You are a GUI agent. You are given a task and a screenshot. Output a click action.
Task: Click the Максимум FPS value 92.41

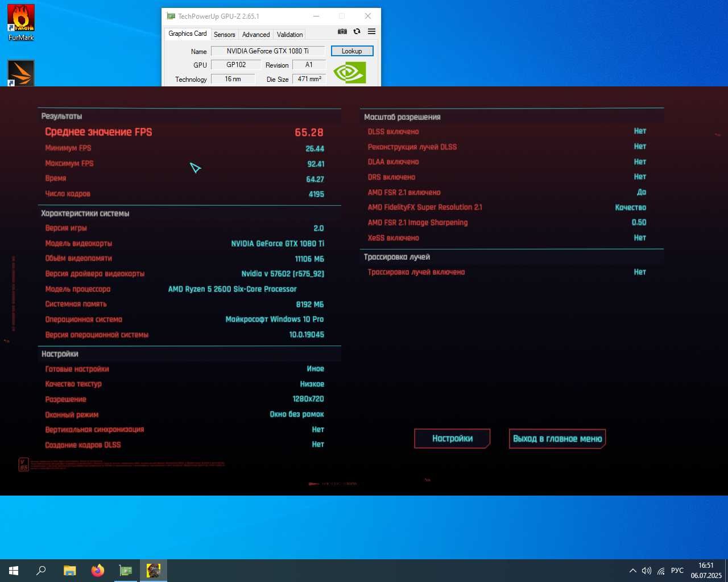316,164
